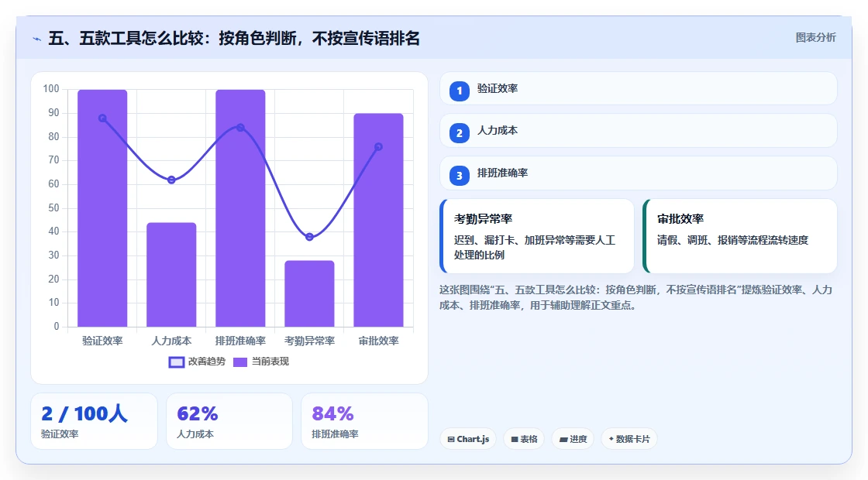Select the Chart.js tag
This screenshot has width=868, height=480.
click(x=468, y=439)
